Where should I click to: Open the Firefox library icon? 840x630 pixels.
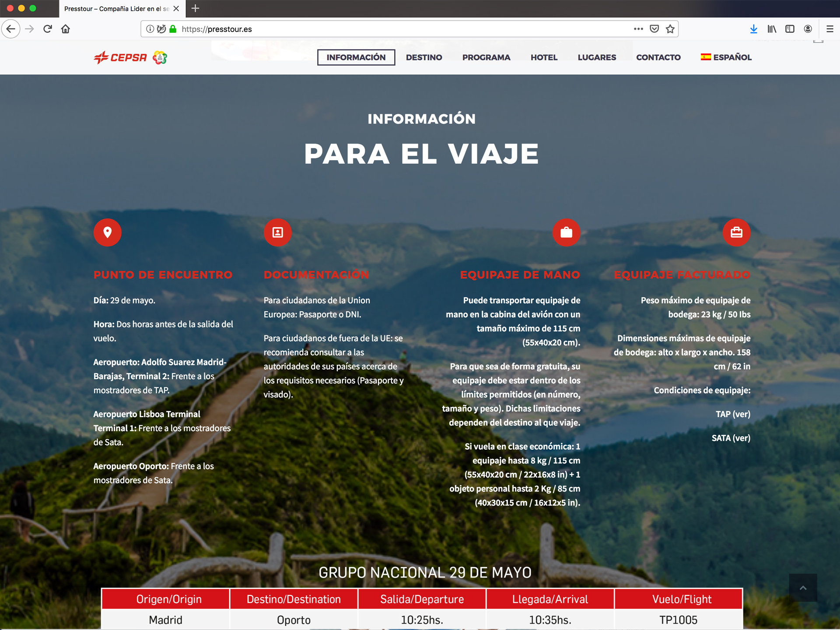(x=772, y=29)
